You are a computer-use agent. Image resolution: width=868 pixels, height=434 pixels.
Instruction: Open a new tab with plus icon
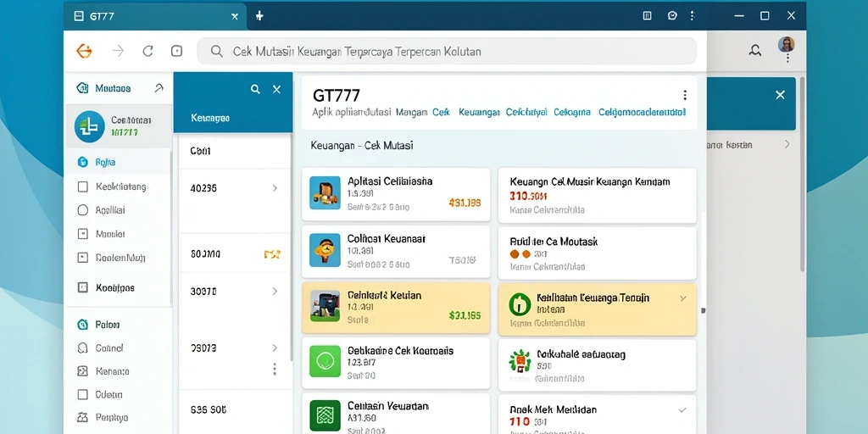point(259,16)
